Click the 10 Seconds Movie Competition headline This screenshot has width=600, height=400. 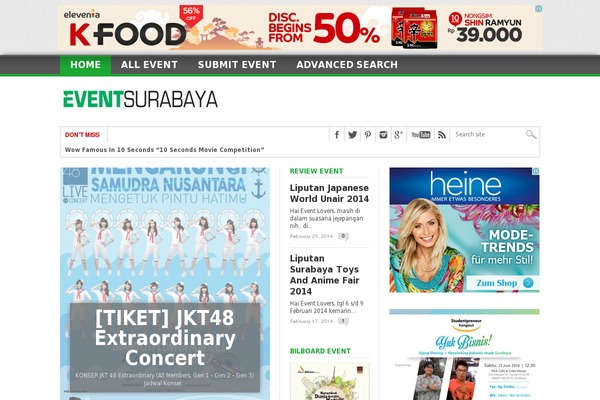point(165,150)
